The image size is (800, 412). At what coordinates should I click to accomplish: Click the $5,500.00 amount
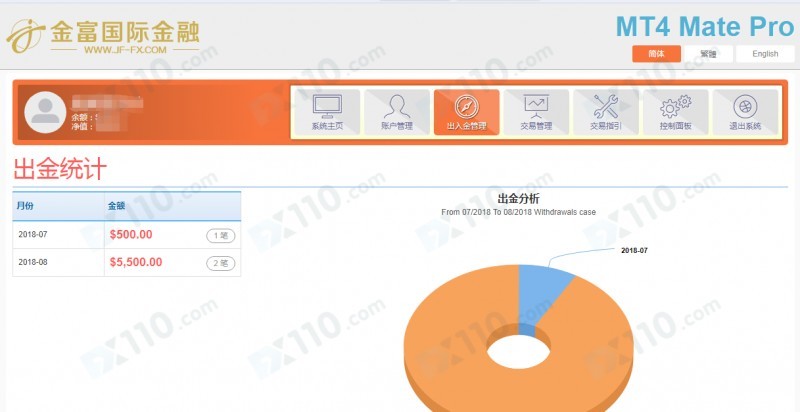tap(136, 262)
